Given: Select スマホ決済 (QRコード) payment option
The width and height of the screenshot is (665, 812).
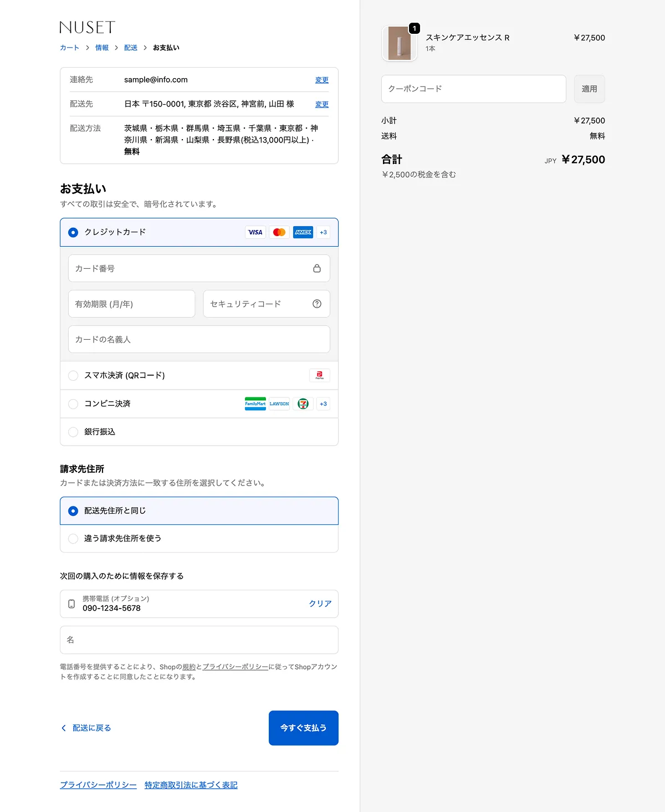Looking at the screenshot, I should tap(73, 376).
